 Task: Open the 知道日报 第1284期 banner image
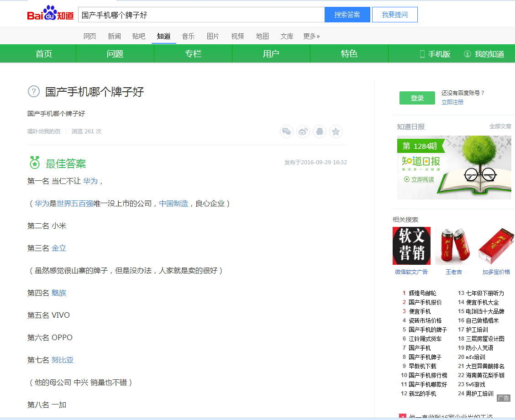pos(454,168)
